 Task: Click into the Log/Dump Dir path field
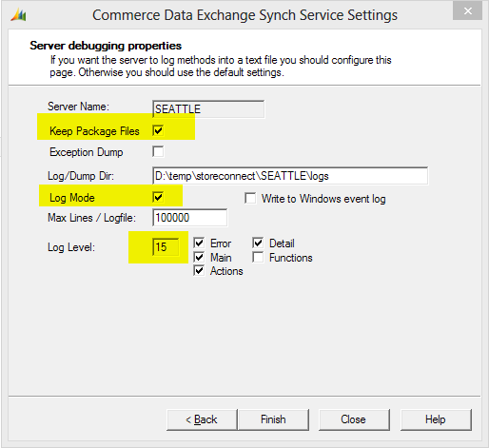point(290,176)
